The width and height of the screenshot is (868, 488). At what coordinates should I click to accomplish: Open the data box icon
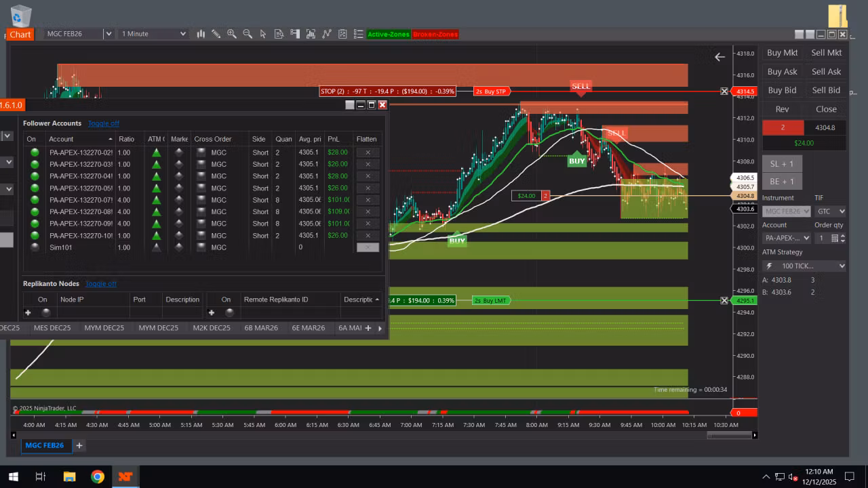tap(279, 34)
